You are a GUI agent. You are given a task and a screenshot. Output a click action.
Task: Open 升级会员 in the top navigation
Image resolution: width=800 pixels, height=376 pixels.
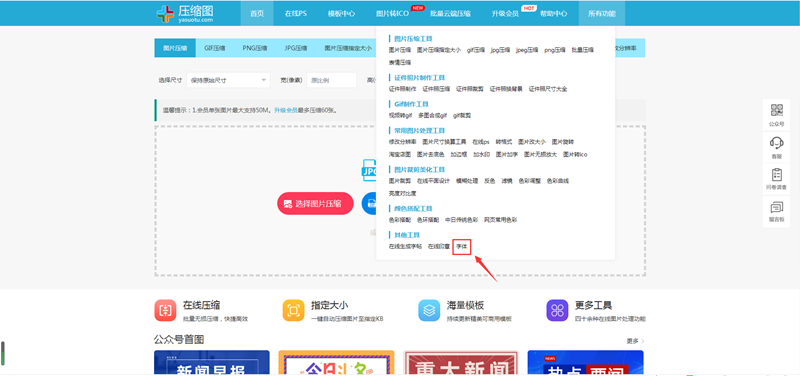[x=505, y=13]
